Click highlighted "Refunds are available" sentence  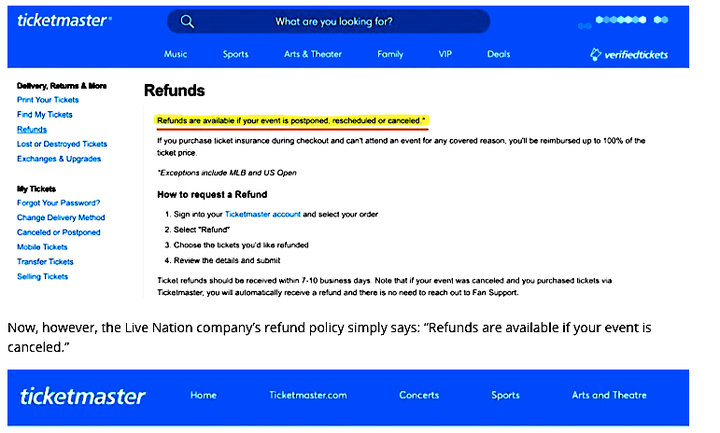(x=291, y=120)
